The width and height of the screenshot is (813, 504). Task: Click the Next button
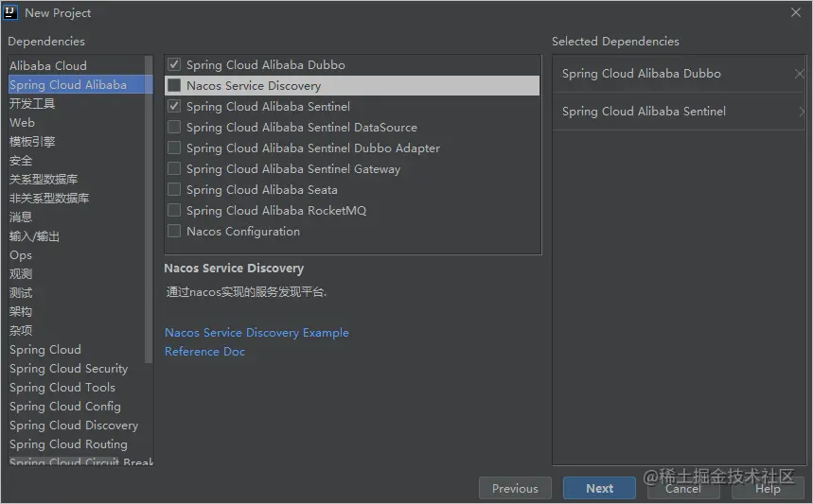point(599,489)
